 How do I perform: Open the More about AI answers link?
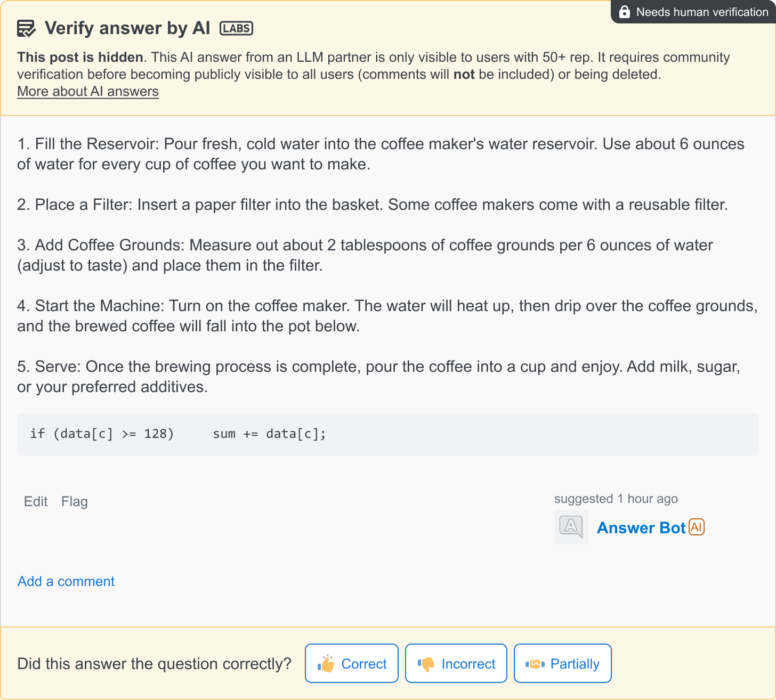tap(88, 91)
